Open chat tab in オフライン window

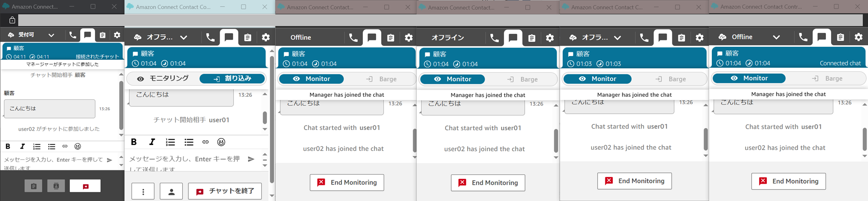coord(513,37)
